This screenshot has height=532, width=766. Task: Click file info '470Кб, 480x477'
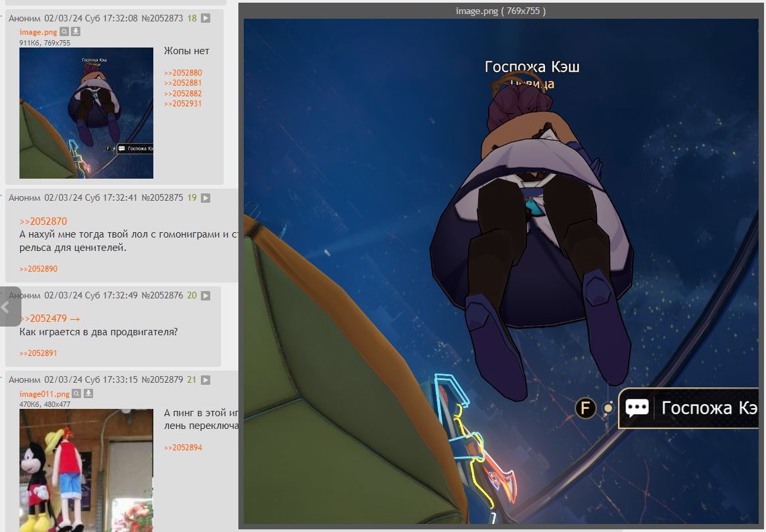point(45,404)
